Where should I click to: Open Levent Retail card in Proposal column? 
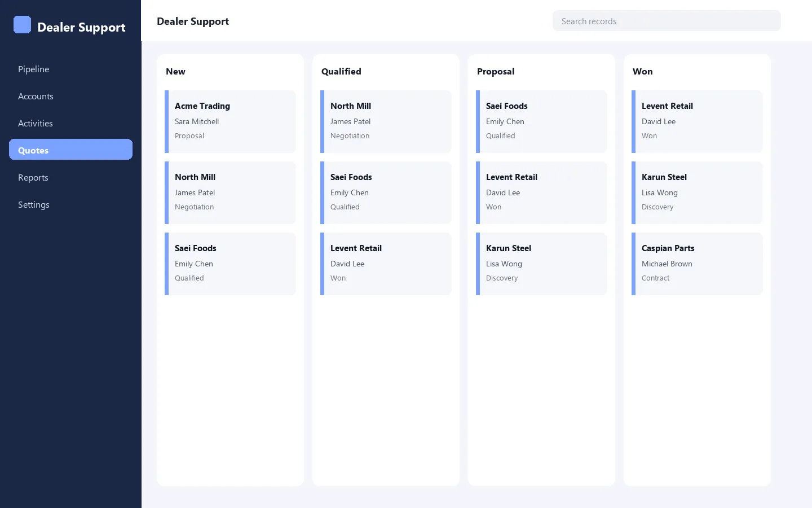541,192
